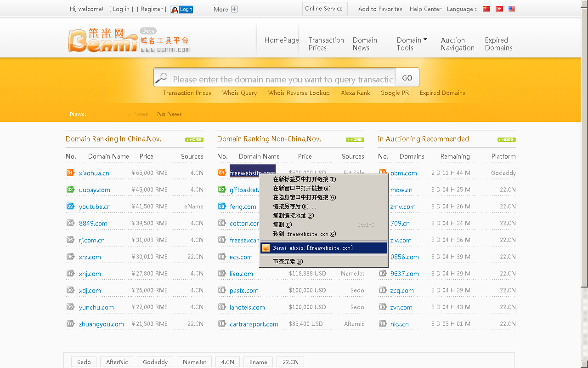Click the MORE icon for Domain Ranking In China
Image resolution: width=588 pixels, height=368 pixels.
click(194, 139)
